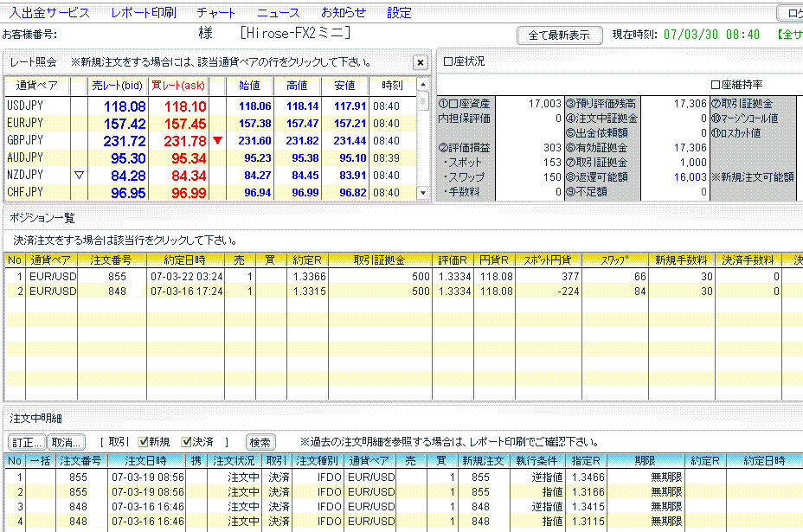803x532 pixels.
Task: Click the 全て最新表示 refresh button
Action: 559,35
